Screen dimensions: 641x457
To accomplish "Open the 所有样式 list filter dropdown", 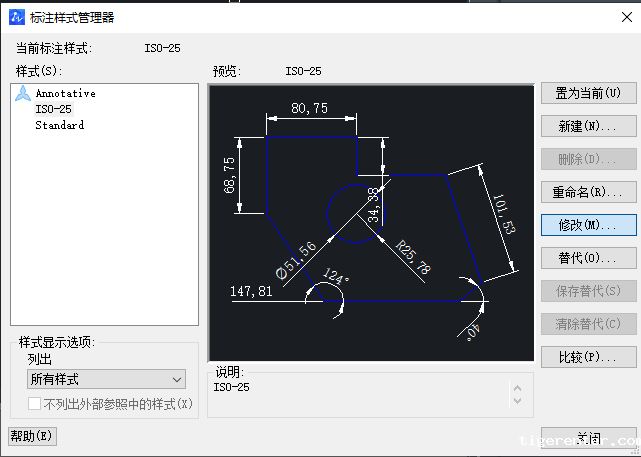I will click(106, 379).
